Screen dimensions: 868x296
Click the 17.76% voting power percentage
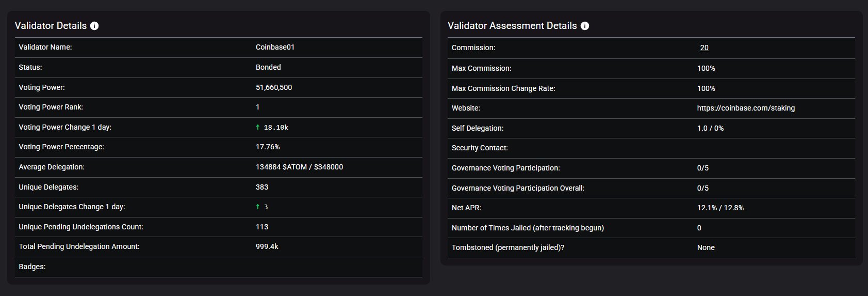pos(268,147)
